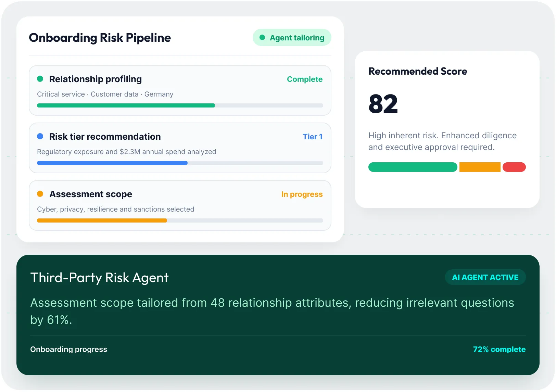Open the Relationship profiling heading
556x392 pixels.
pos(96,79)
